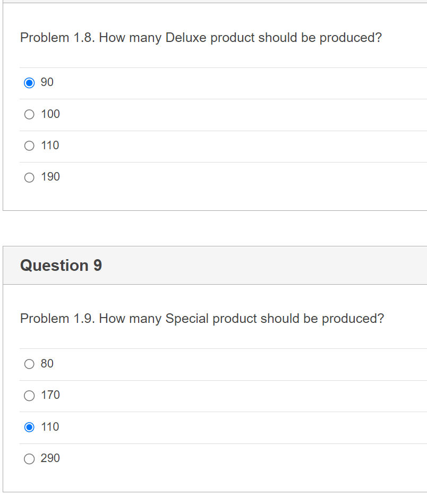
Task: Click the 'Problem 1.9.' text prefix
Action: (x=57, y=319)
